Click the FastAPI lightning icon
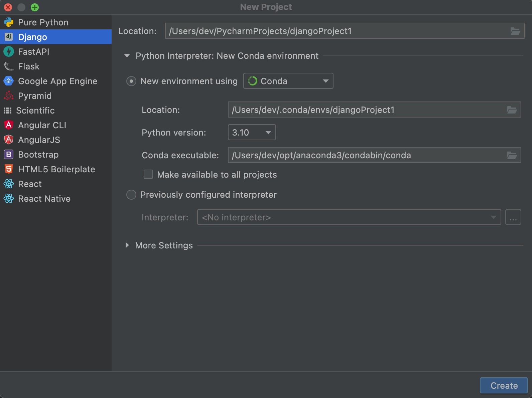 (x=9, y=51)
